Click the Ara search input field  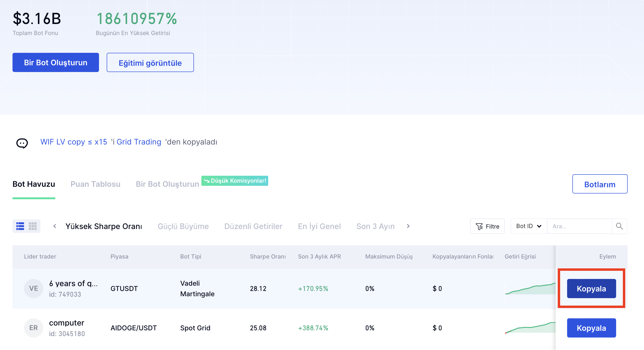pos(579,226)
